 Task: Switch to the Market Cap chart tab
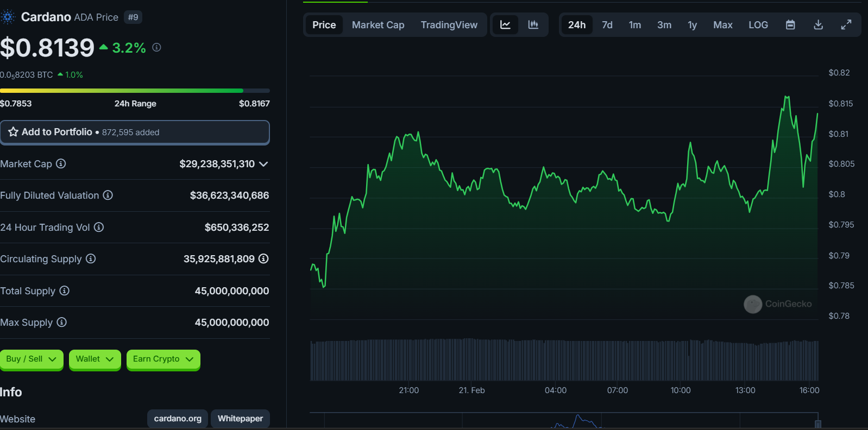click(378, 24)
